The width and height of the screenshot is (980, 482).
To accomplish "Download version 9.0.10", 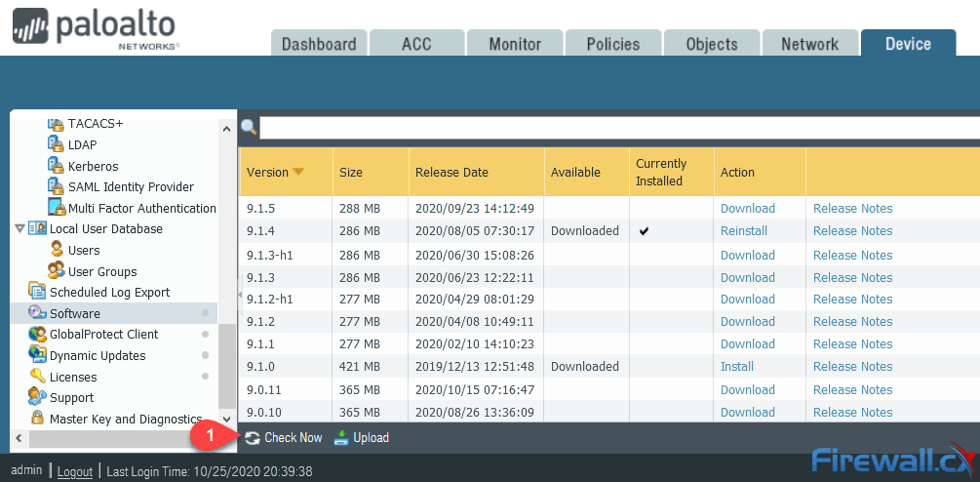I will coord(748,412).
